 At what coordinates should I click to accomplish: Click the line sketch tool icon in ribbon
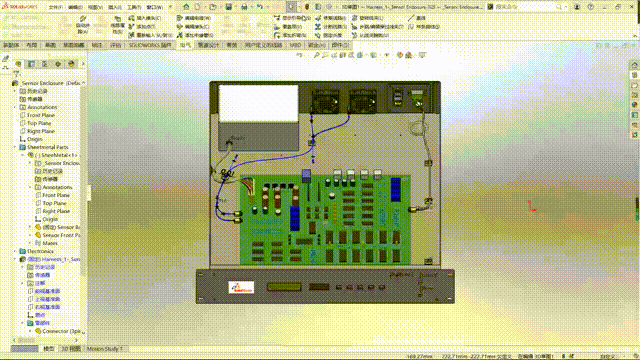[x=411, y=18]
